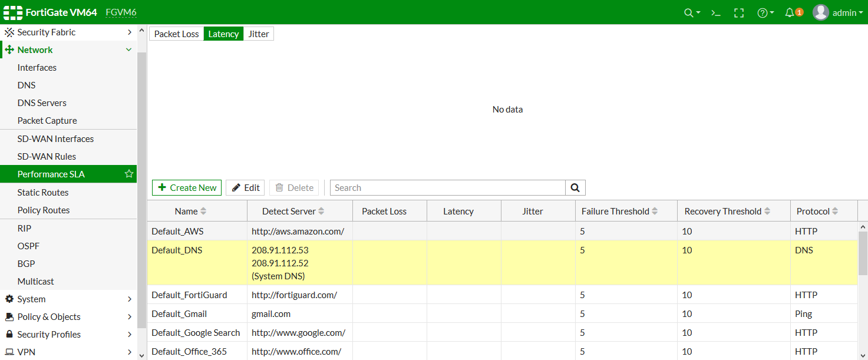Click the FortiGate logo icon
The height and width of the screenshot is (360, 868).
pyautogui.click(x=13, y=12)
